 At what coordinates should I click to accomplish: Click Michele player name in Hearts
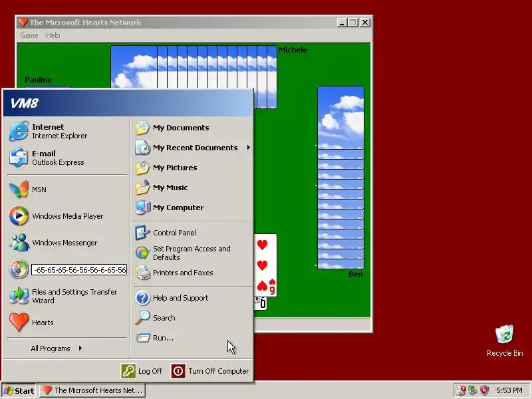[x=293, y=50]
